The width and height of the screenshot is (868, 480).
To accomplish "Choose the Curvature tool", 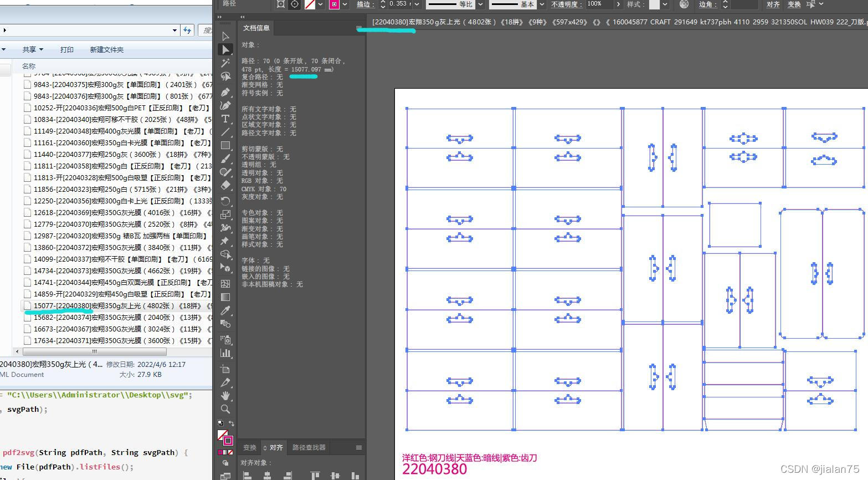I will [225, 105].
